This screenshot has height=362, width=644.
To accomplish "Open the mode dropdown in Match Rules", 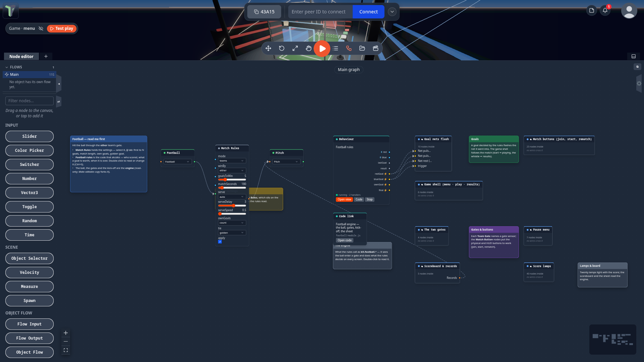I will (232, 161).
